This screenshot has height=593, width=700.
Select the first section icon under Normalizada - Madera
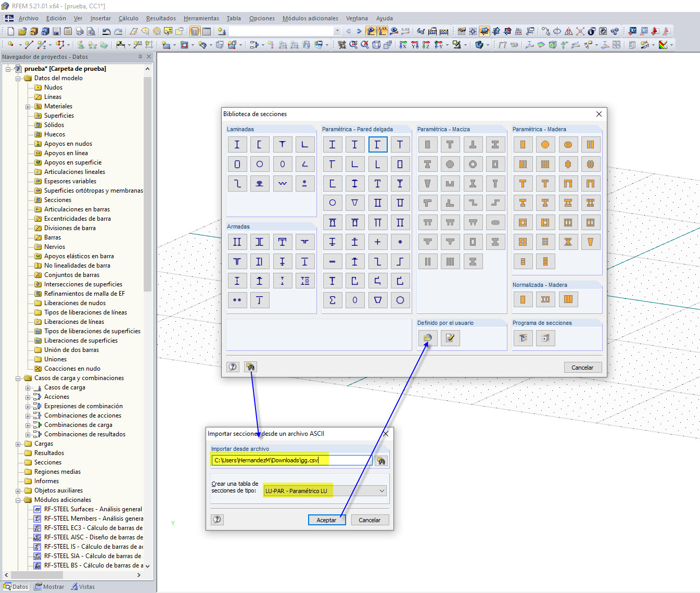pyautogui.click(x=523, y=299)
